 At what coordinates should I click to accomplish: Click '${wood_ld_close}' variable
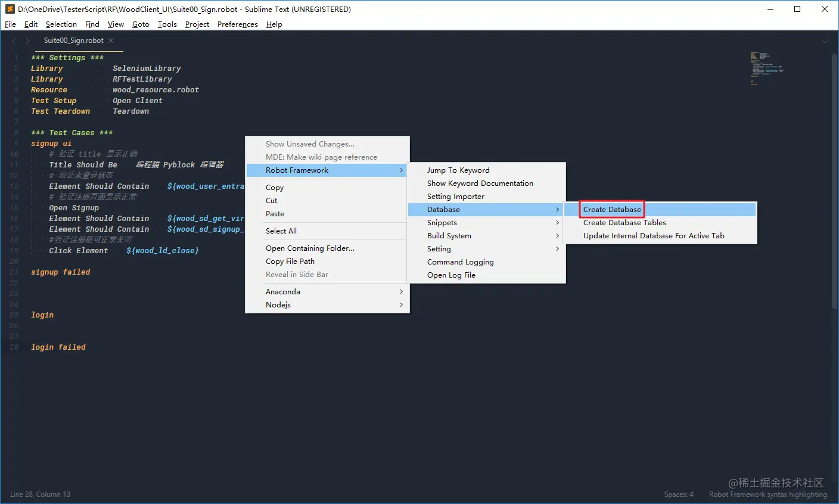[163, 251]
